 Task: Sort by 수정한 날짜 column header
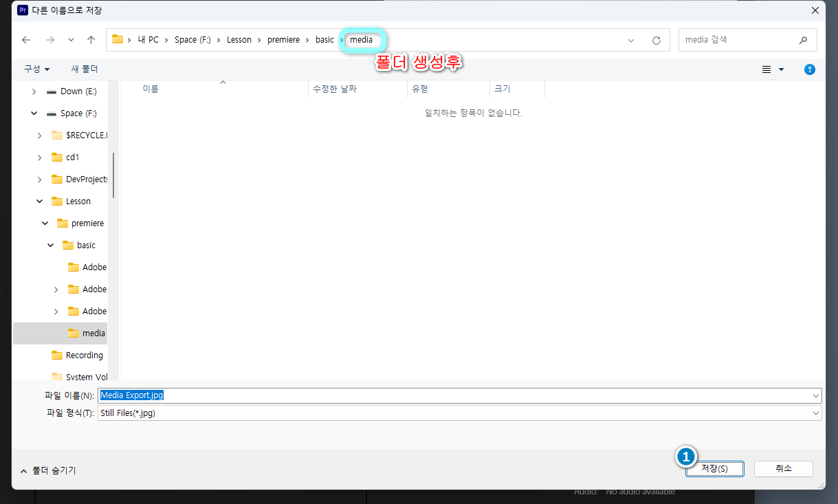click(x=335, y=89)
